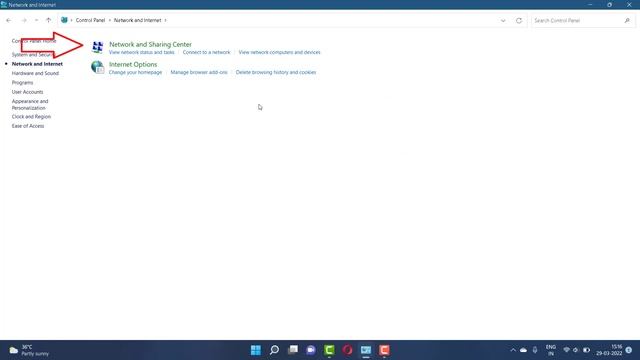The image size is (640, 360).
Task: Go forward using the forward arrow
Action: [x=24, y=20]
